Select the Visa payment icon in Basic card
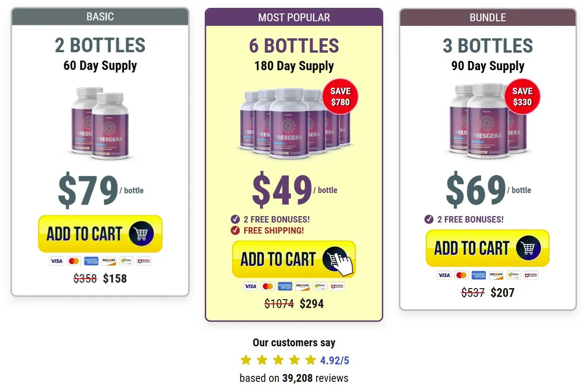This screenshot has height=392, width=582. (x=56, y=260)
